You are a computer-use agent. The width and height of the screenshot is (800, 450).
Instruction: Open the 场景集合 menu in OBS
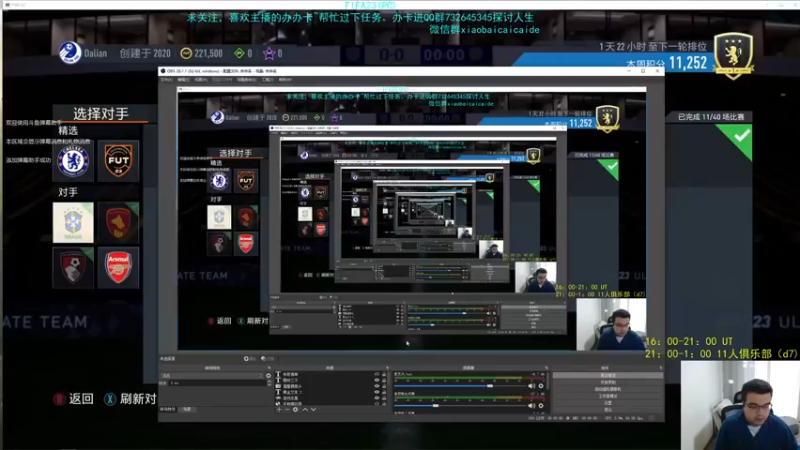point(246,80)
